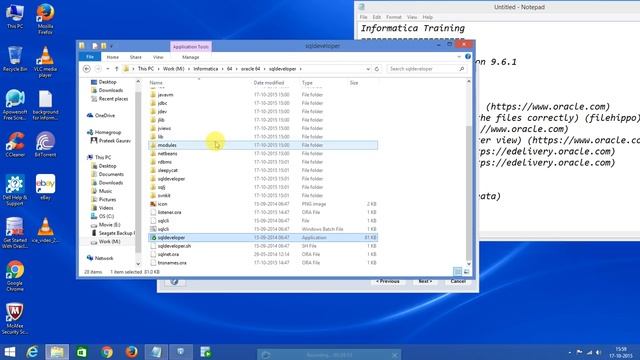640x360 pixels.
Task: Click the search magnifier icon
Action: click(462, 69)
